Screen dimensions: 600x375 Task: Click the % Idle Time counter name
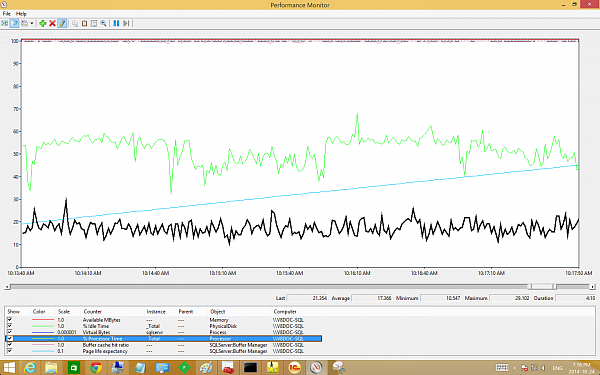pyautogui.click(x=96, y=326)
